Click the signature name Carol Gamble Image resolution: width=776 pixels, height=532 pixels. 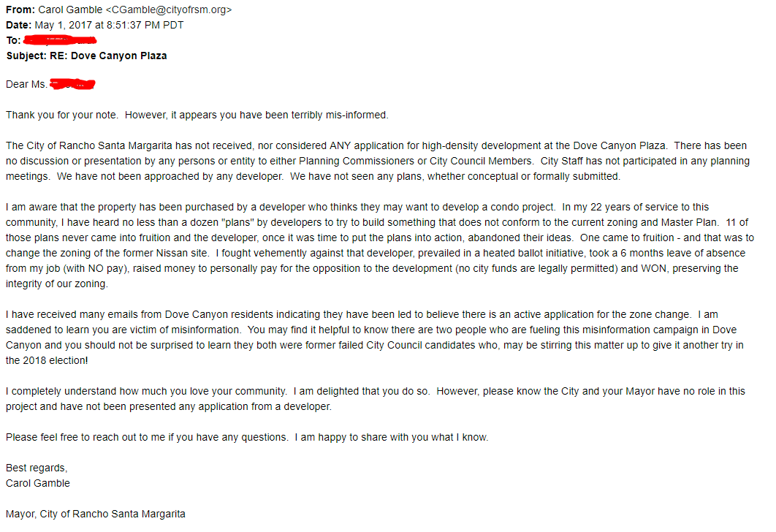pos(38,483)
